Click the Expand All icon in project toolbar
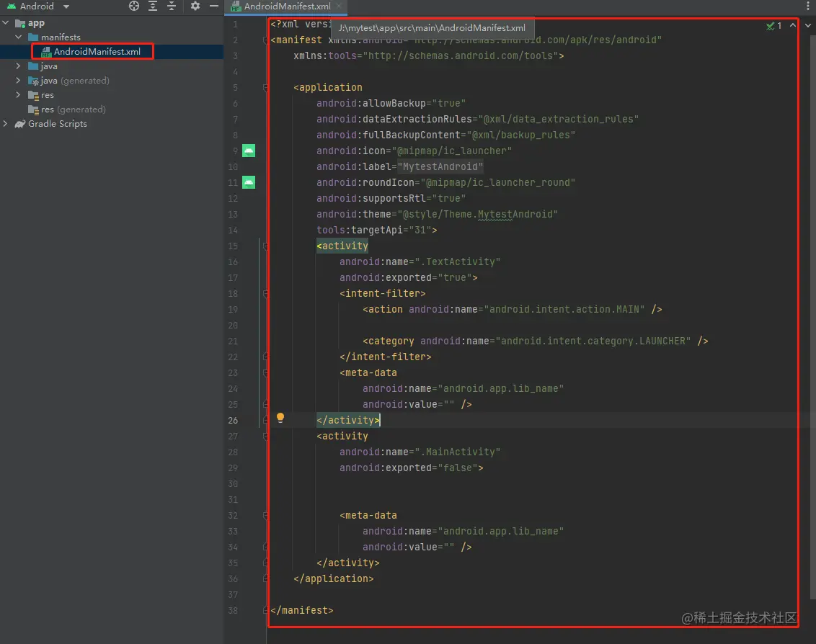This screenshot has width=816, height=644. pos(153,6)
